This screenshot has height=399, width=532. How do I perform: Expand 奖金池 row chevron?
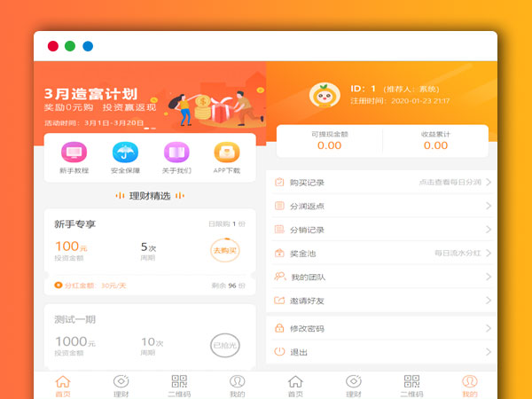pos(489,253)
